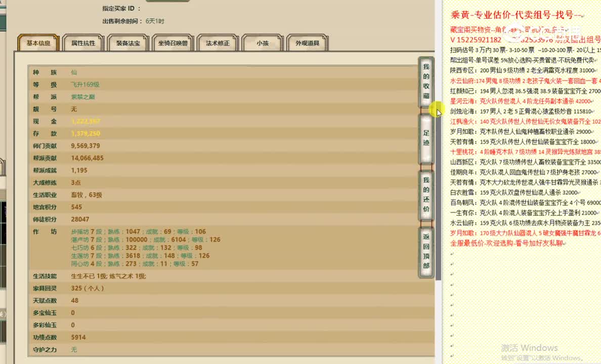Click the 百鸟朝凤 克火队 listing line
Viewport: 601px width, 364px height.
[x=526, y=203]
